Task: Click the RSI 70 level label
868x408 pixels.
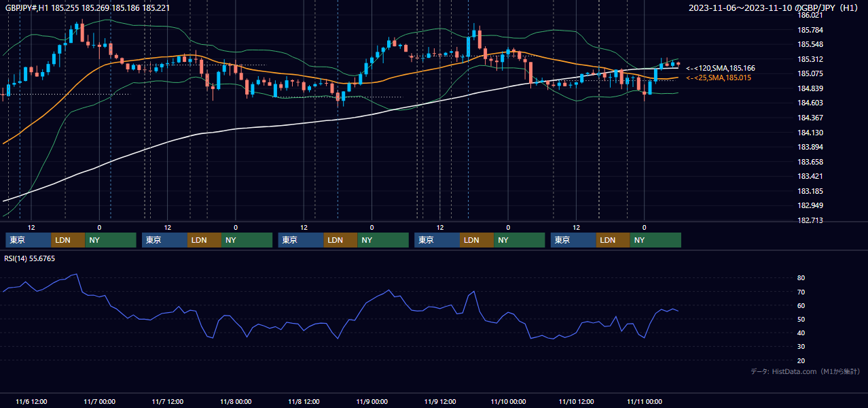Action: point(801,292)
